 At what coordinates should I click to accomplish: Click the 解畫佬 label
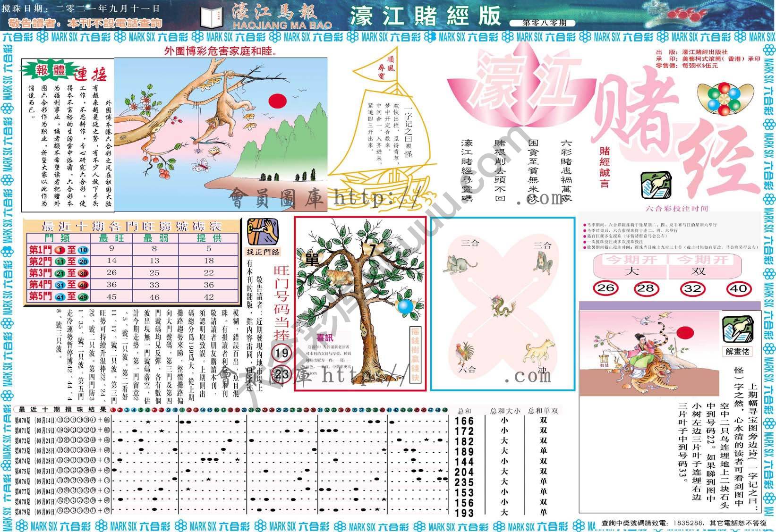738,351
